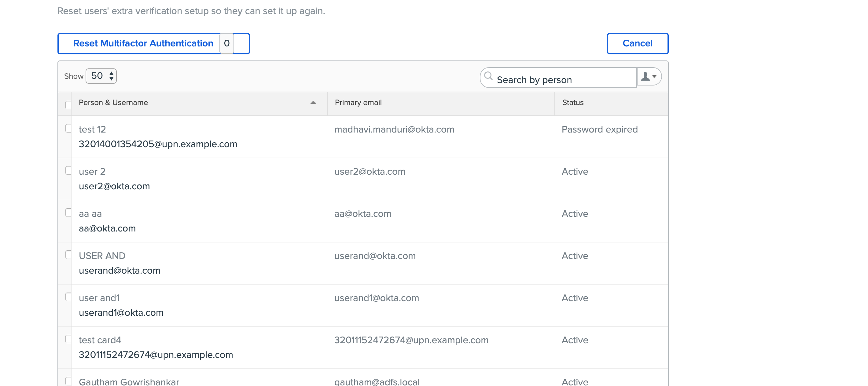
Task: Select the aa aa row checkbox
Action: (68, 212)
